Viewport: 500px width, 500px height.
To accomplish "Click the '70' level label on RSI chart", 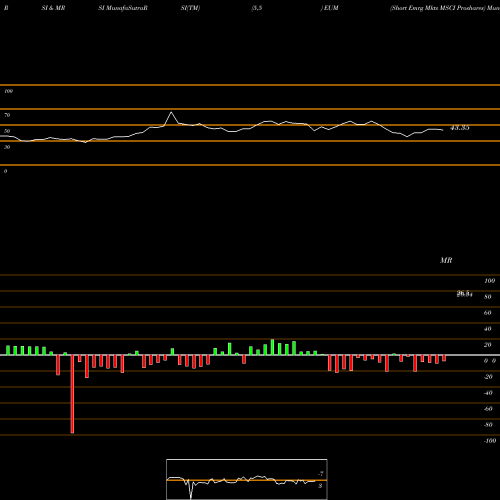I will 7,115.
